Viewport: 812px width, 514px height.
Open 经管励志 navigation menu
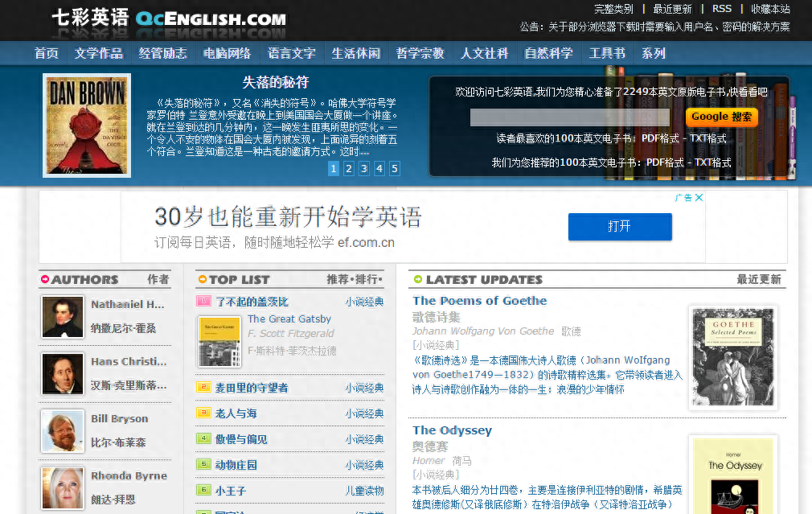162,53
